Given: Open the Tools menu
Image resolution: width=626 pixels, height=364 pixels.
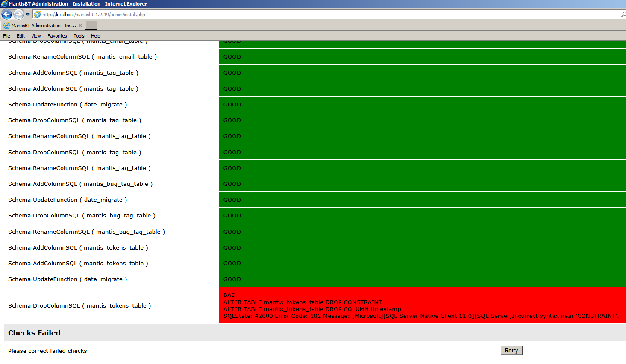Looking at the screenshot, I should (79, 36).
